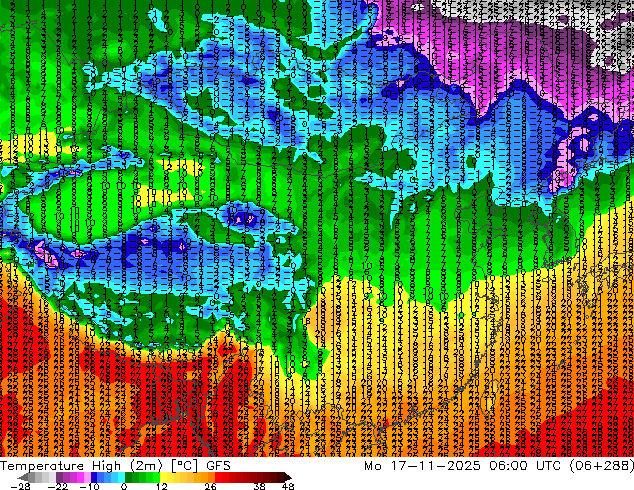Viewport: 634px width, 490px height.
Task: Click the '48' legend label
Action: tap(288, 486)
